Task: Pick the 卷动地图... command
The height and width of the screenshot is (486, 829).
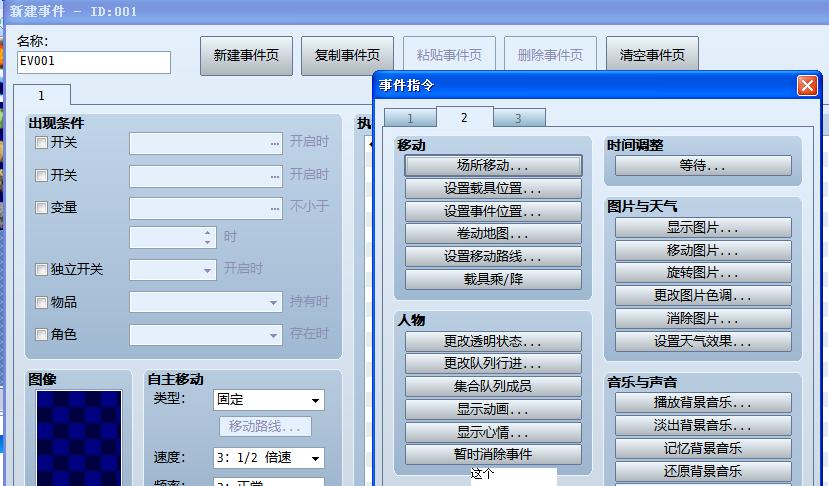Action: tap(493, 234)
